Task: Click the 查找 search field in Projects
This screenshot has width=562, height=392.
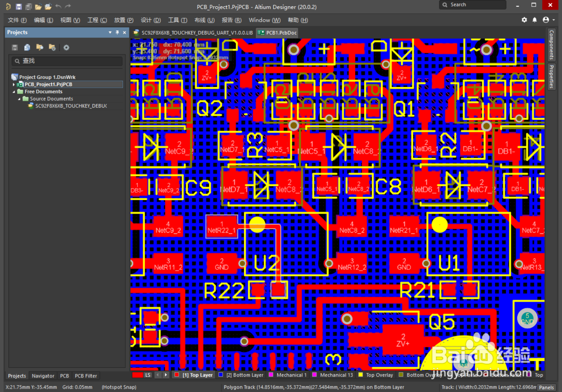Action: [67, 61]
